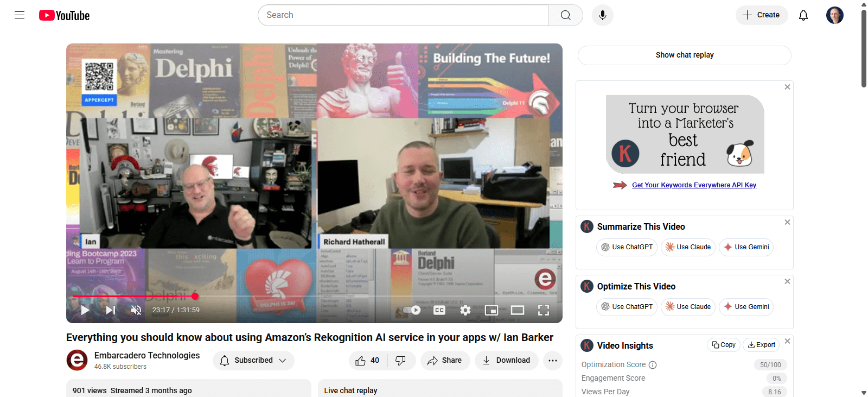Search with your voice microphone
Screen dimensions: 868x397
[603, 15]
